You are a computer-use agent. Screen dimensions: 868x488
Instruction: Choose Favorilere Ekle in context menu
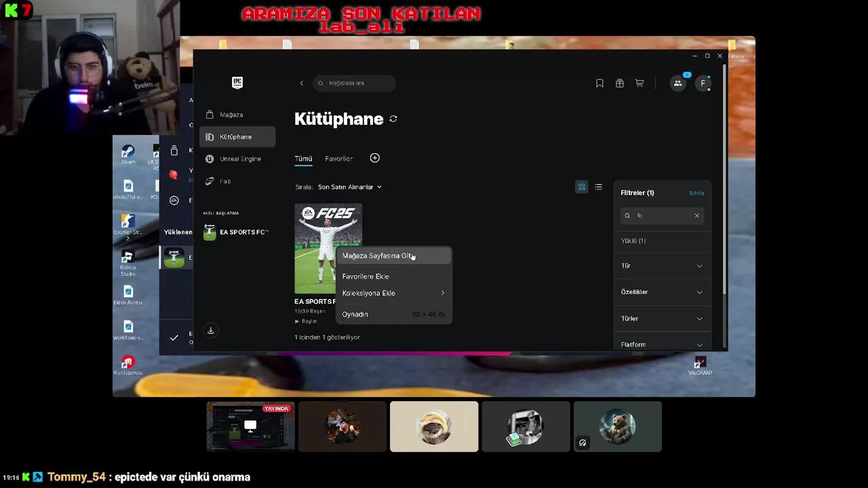click(393, 277)
